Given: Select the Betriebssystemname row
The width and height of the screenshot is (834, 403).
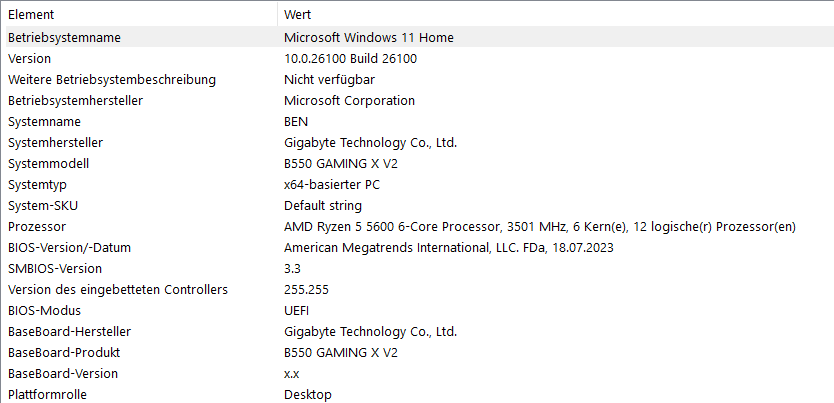Looking at the screenshot, I should (x=64, y=37).
